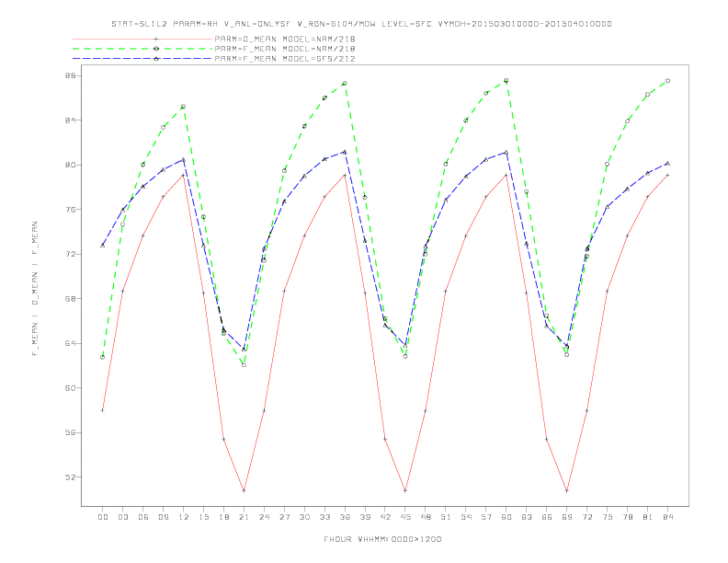Click y-axis tick label 80
The height and width of the screenshot is (563, 728).
tap(71, 165)
